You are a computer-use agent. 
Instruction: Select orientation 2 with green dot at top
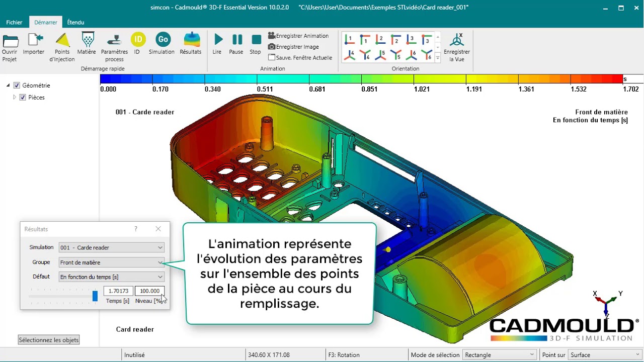pyautogui.click(x=396, y=39)
